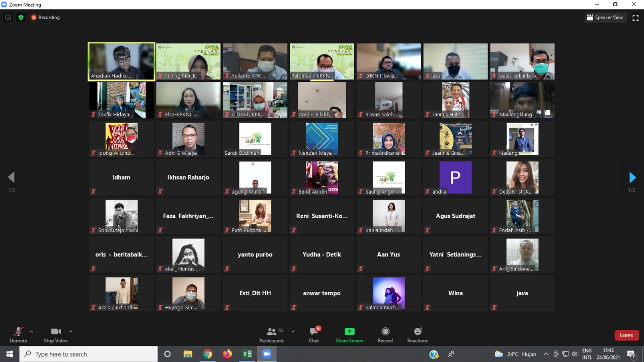Unmute the microphone
The height and width of the screenshot is (362, 644).
[18, 334]
